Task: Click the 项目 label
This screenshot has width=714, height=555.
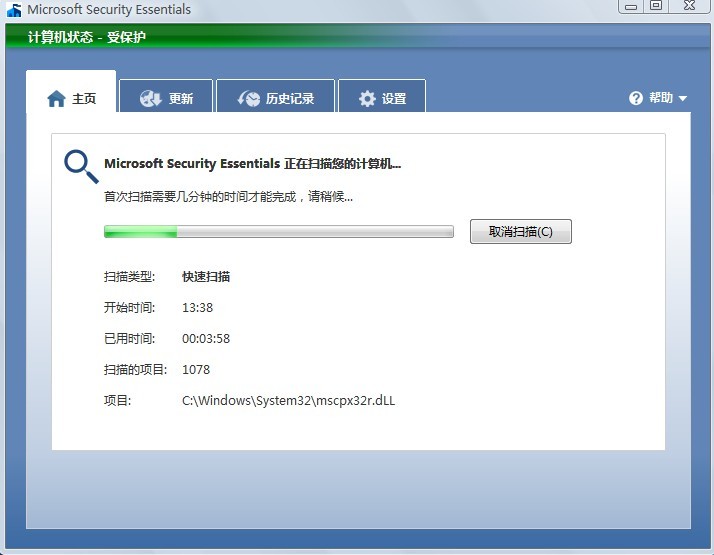Action: point(117,401)
